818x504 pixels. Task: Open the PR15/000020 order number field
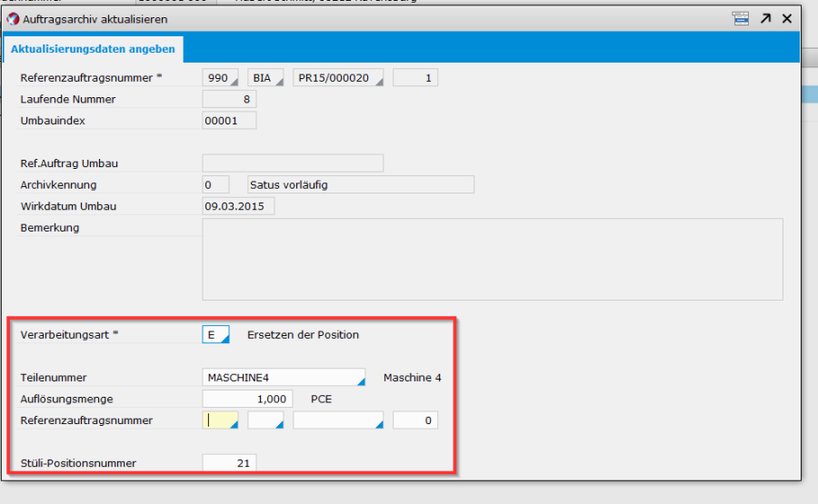click(337, 78)
